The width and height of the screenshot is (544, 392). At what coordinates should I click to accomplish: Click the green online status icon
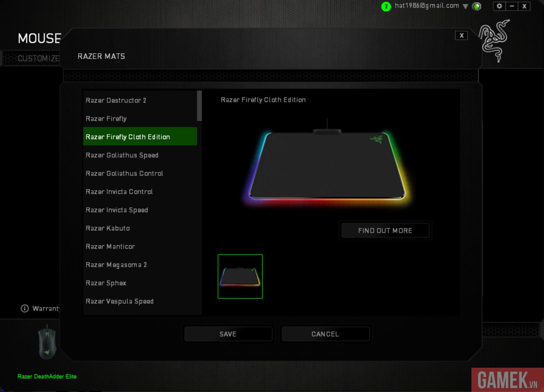[476, 6]
